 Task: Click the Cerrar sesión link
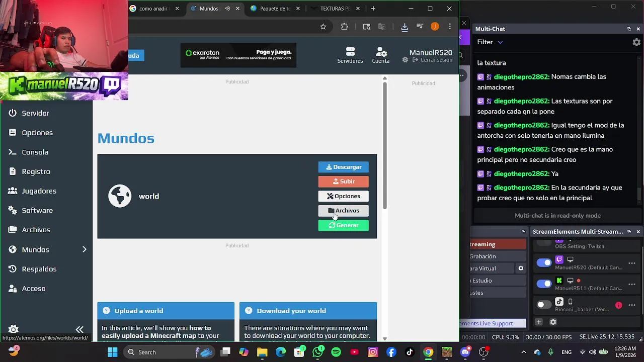point(432,60)
